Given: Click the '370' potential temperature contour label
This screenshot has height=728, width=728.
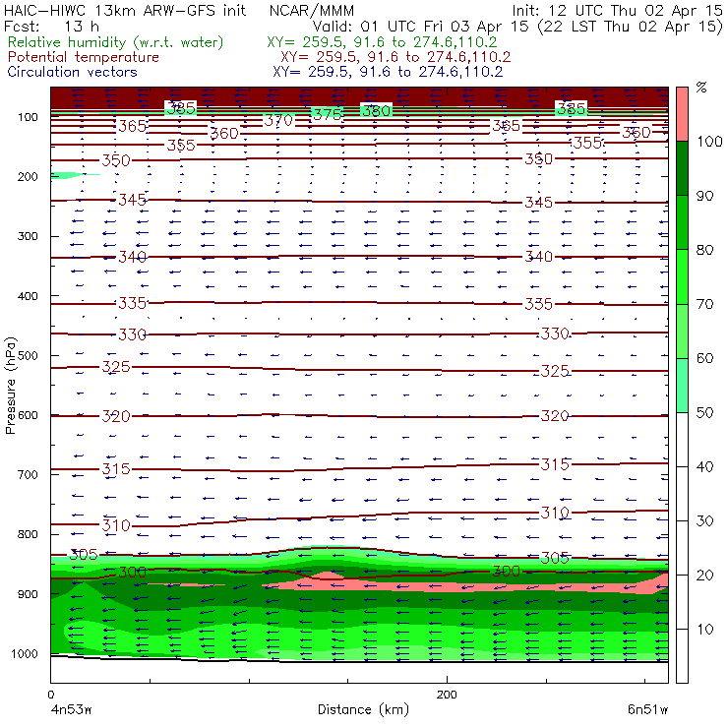Looking at the screenshot, I should click(x=278, y=121).
